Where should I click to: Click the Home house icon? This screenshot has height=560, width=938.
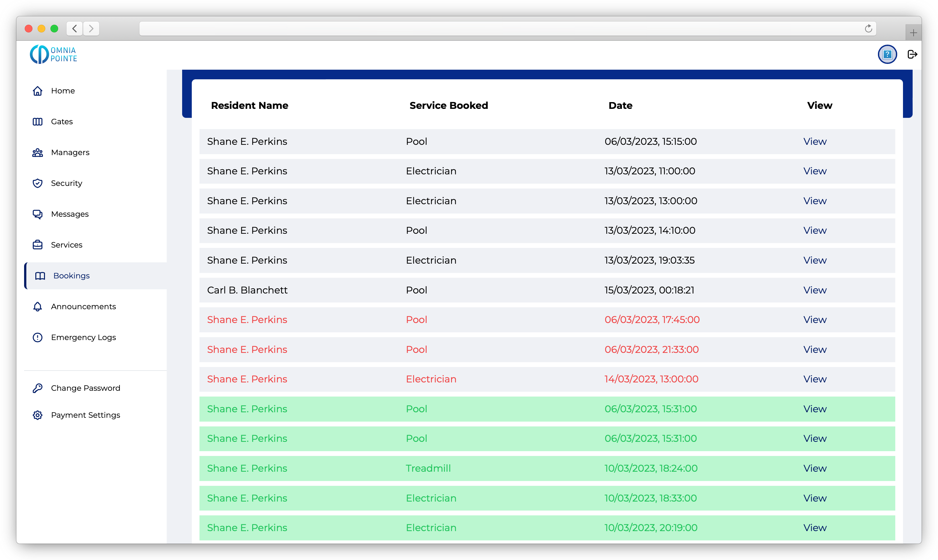(x=37, y=91)
